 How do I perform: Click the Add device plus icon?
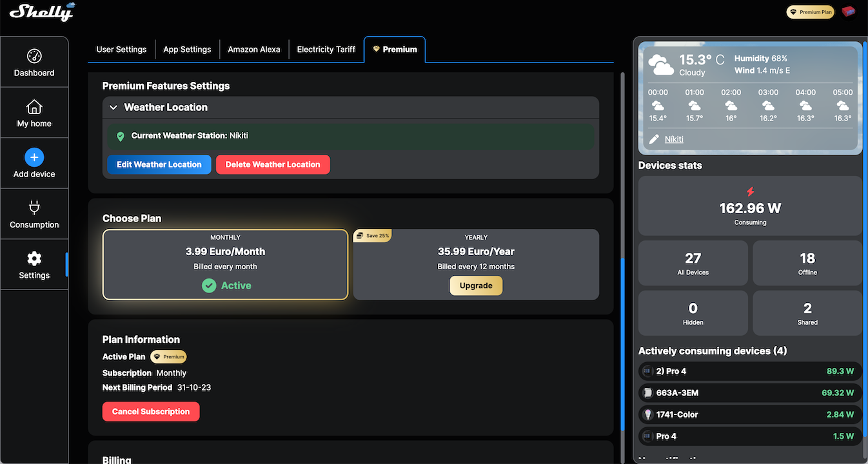[x=34, y=157]
